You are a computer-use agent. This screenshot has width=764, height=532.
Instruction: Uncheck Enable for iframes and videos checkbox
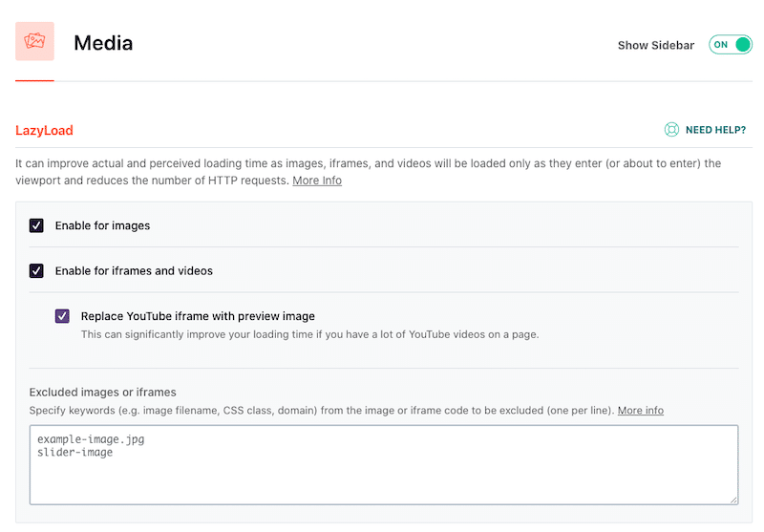point(36,270)
